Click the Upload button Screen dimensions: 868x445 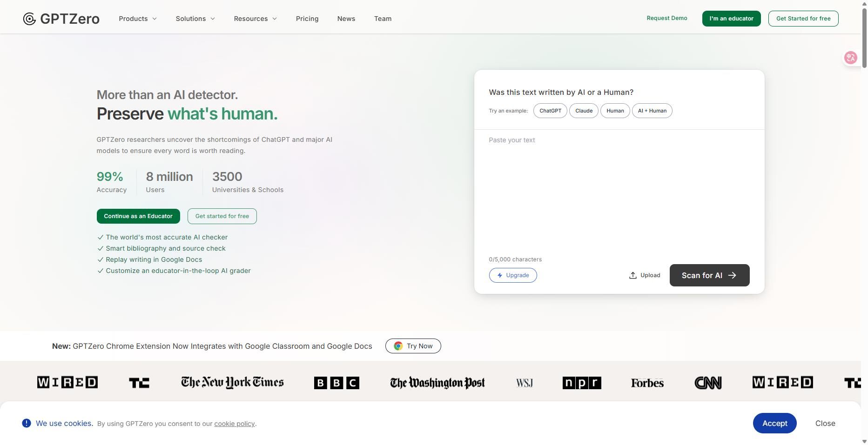[645, 275]
